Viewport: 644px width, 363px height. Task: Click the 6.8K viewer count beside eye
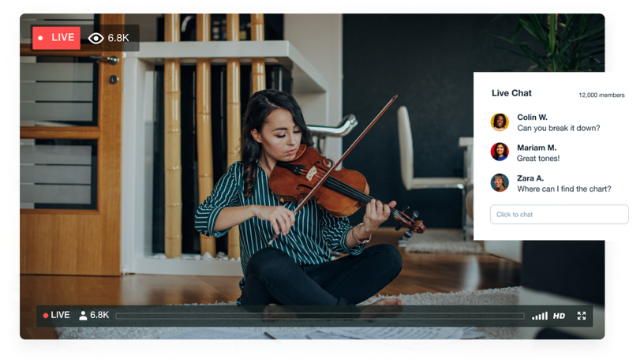coord(118,38)
